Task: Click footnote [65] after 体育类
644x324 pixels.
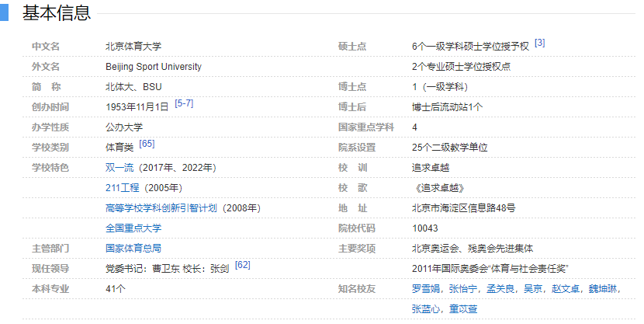Action: 147,144
